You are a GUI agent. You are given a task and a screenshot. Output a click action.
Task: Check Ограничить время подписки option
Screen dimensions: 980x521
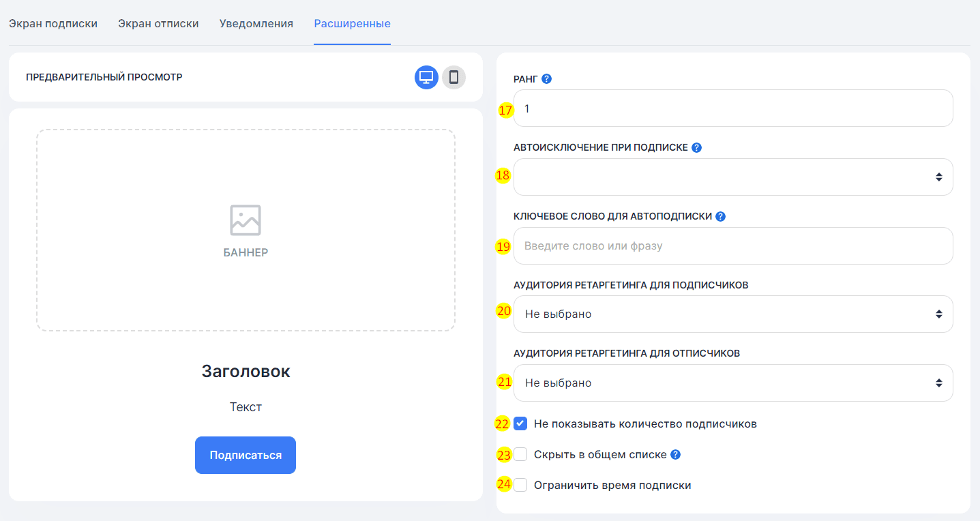[521, 486]
